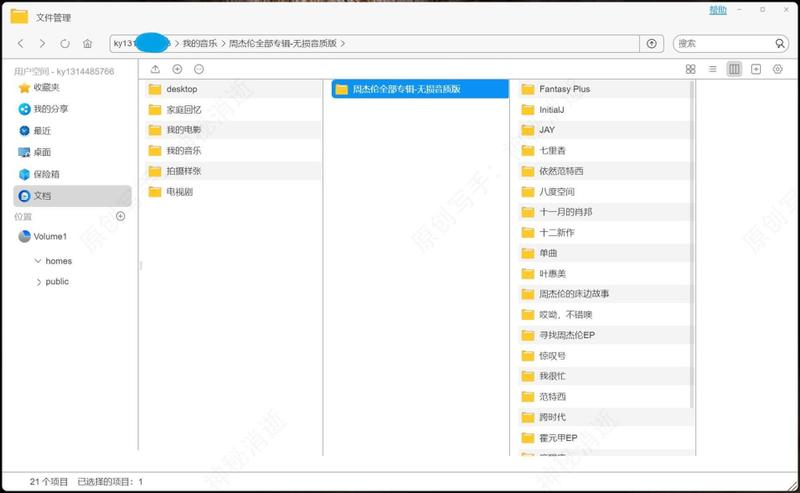Viewport: 800px width, 493px height.
Task: Open the 依然范特西 folder
Action: click(605, 171)
